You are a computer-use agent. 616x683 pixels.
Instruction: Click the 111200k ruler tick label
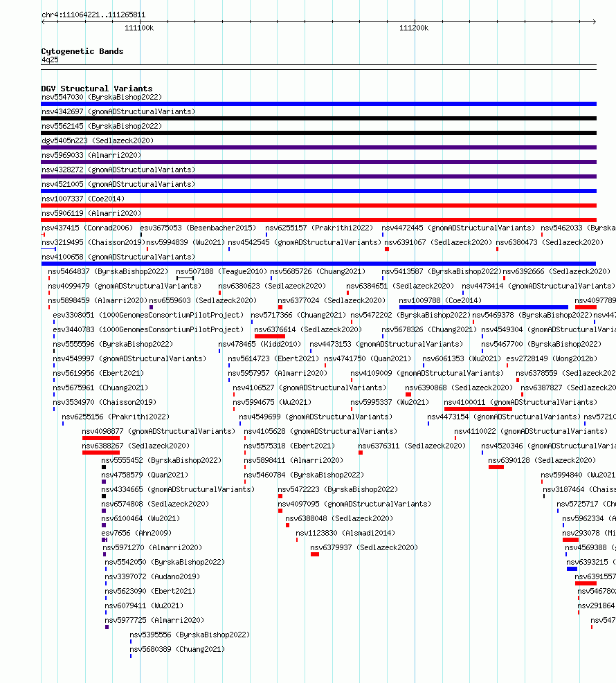point(414,28)
